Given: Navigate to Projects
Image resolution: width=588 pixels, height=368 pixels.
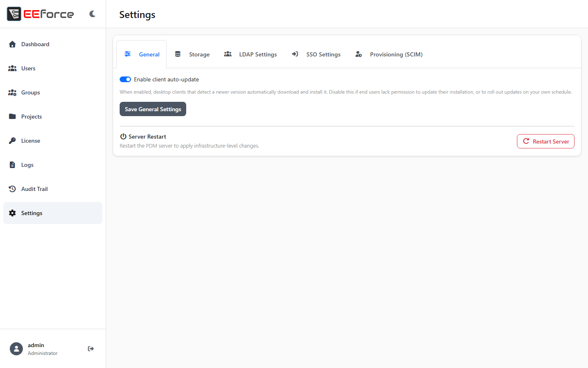Looking at the screenshot, I should point(53,117).
